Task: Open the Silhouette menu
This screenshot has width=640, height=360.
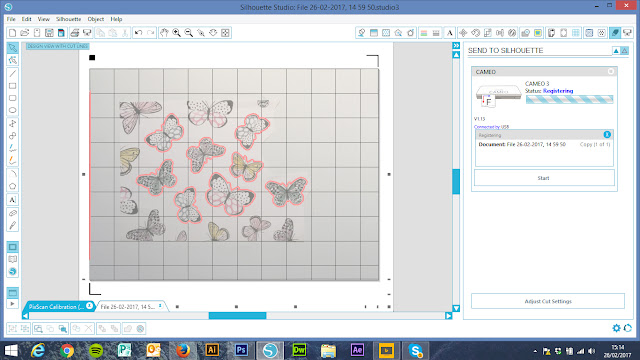Action: [x=68, y=19]
